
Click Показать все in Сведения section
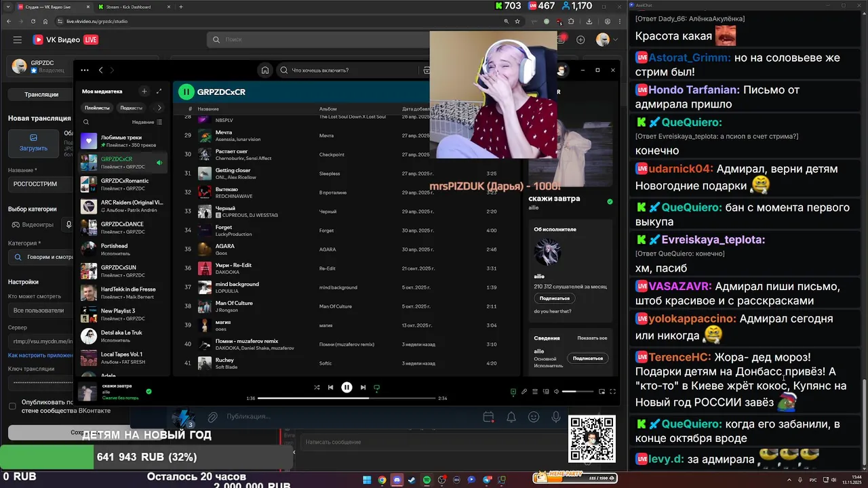[x=592, y=338]
